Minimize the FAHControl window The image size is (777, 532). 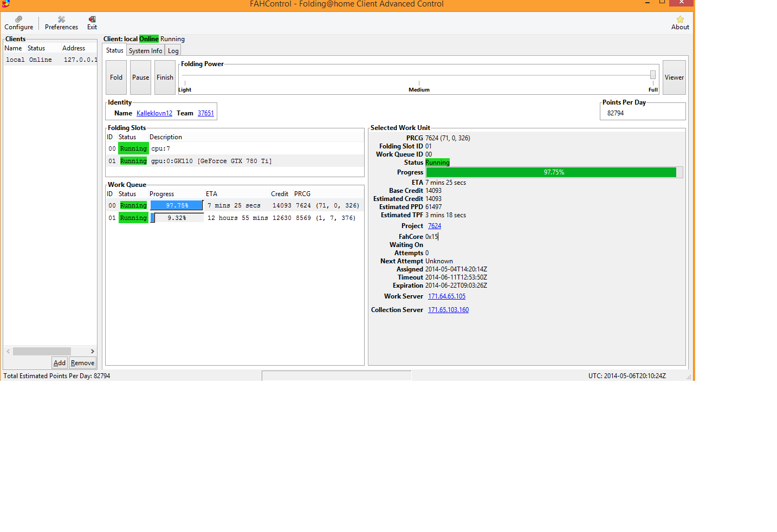[x=647, y=3]
